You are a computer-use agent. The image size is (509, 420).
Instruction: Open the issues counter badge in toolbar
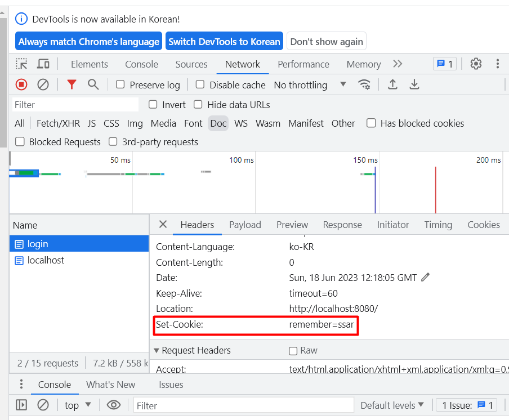[x=445, y=64]
